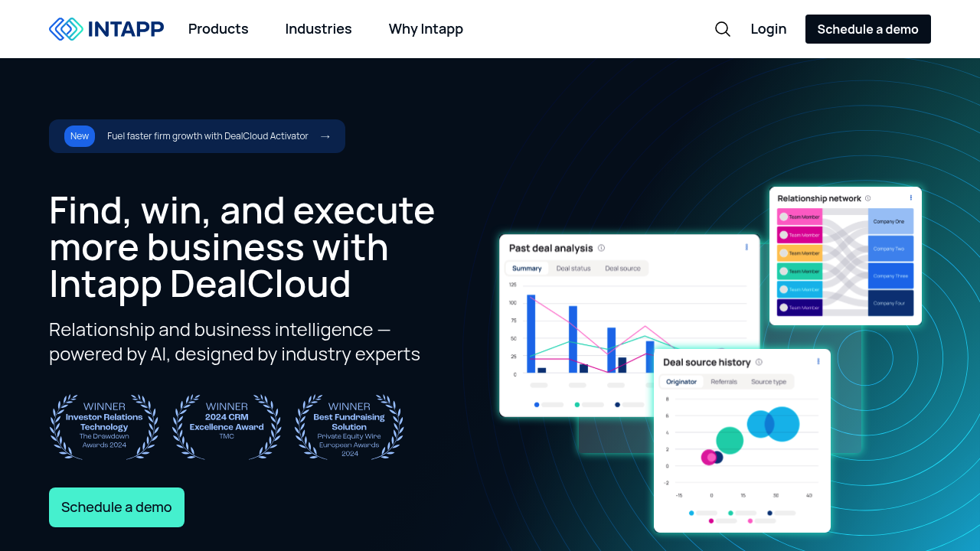Click the info icon on Deal source history
Image resolution: width=980 pixels, height=551 pixels.
click(759, 361)
